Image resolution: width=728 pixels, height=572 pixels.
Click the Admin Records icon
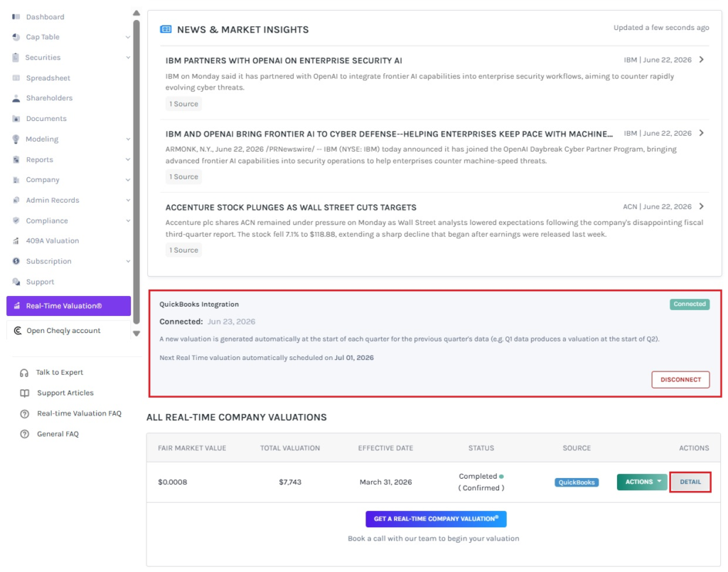pyautogui.click(x=16, y=200)
